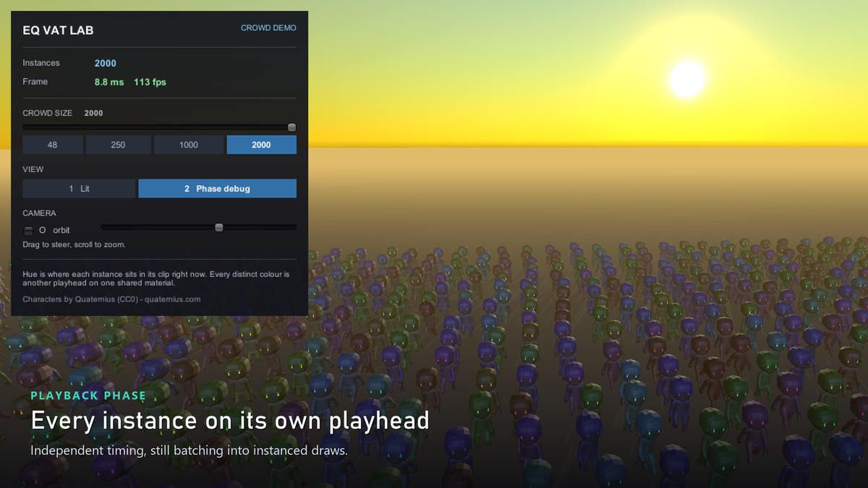
Task: Click the 113 fps readout
Action: [x=150, y=82]
